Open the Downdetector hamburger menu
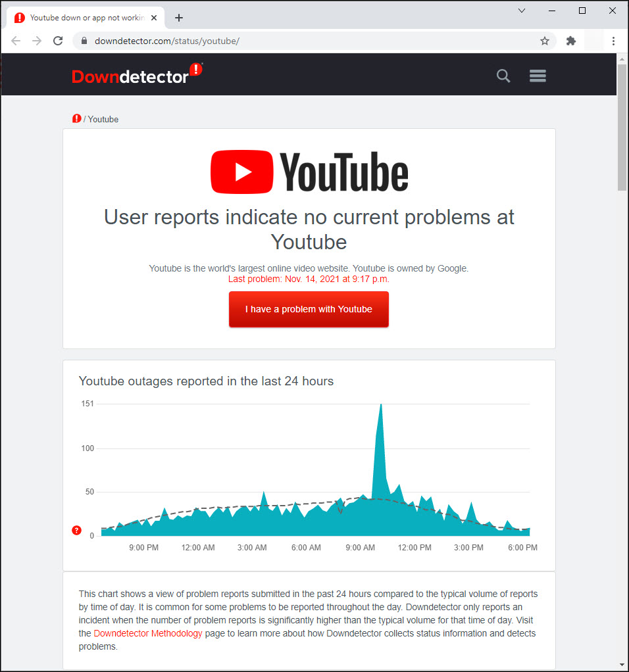 coord(538,76)
